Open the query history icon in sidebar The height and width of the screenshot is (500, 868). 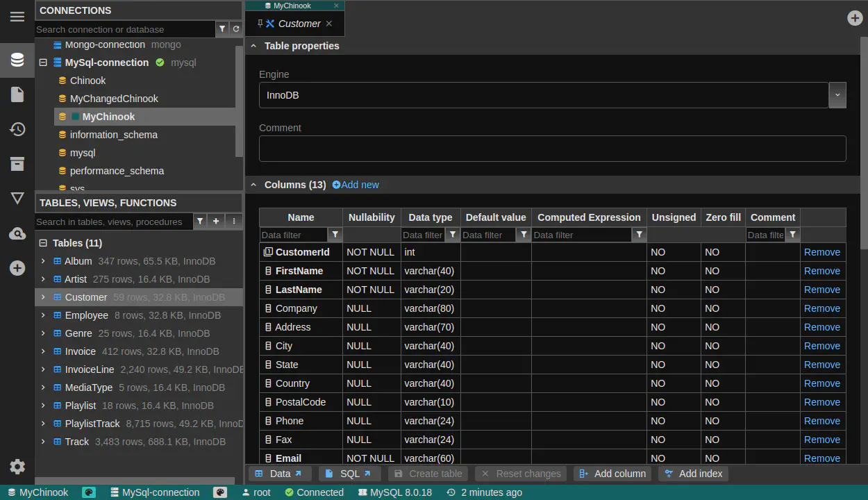pos(17,129)
